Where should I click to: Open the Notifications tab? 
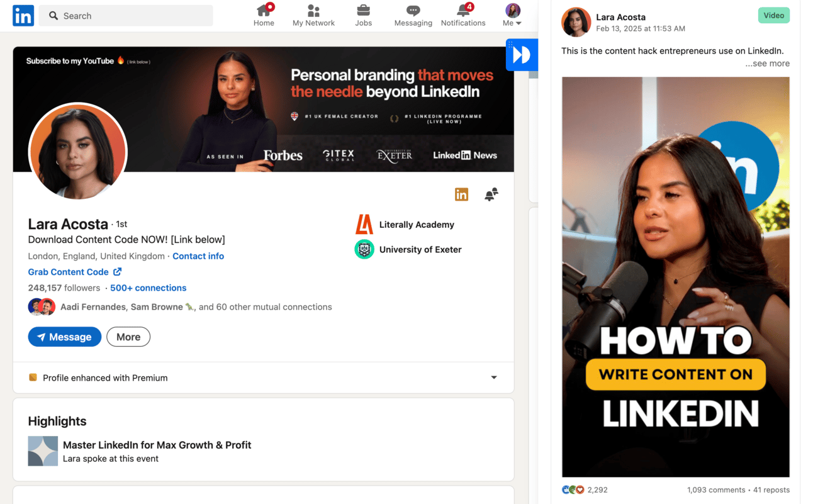pyautogui.click(x=463, y=15)
